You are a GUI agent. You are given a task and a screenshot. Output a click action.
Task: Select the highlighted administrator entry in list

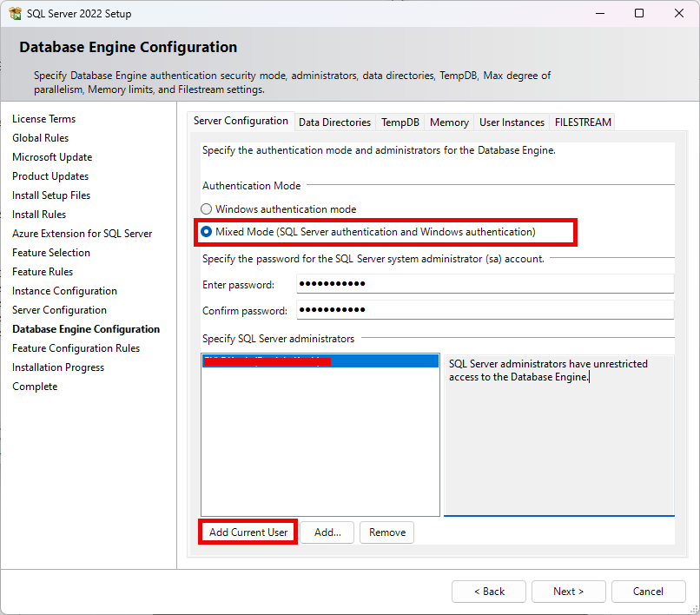point(320,360)
